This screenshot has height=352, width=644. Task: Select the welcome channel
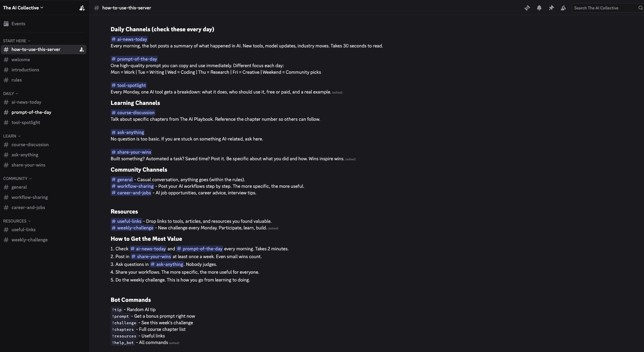(x=44, y=60)
